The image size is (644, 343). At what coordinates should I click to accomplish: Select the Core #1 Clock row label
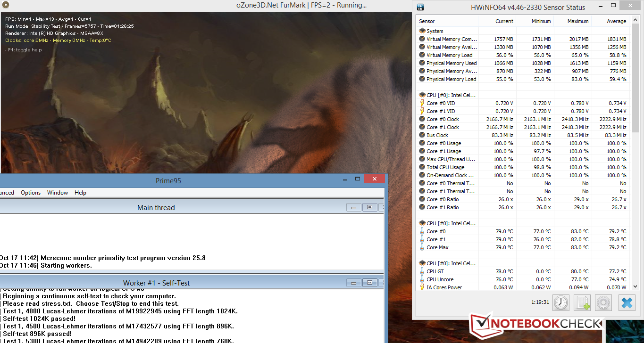click(443, 127)
